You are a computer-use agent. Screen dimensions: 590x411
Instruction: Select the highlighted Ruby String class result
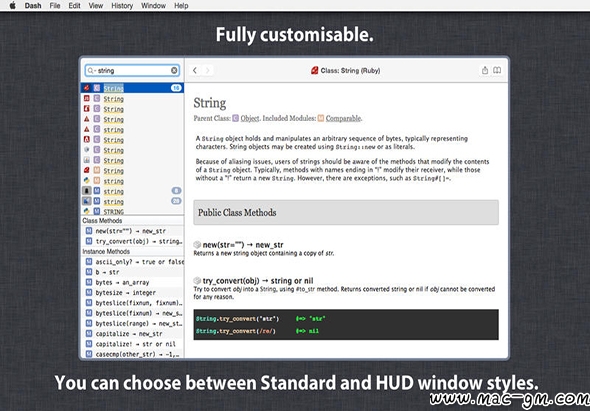[x=132, y=88]
